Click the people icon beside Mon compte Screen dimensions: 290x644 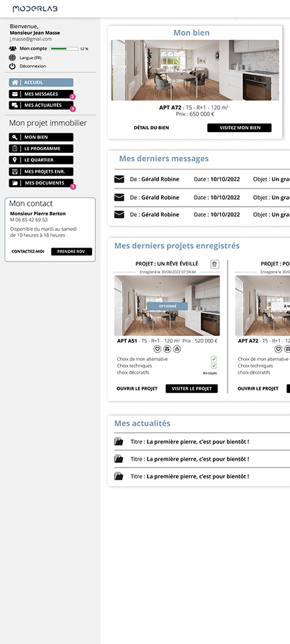[12, 48]
